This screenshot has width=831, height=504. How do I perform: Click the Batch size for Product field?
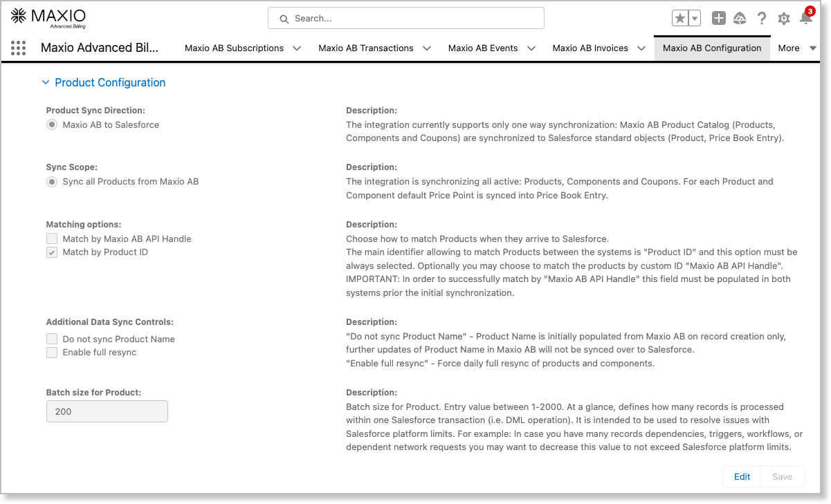(107, 411)
